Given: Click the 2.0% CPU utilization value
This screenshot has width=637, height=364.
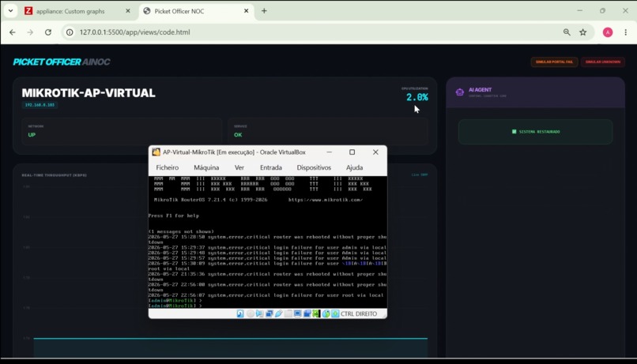Looking at the screenshot, I should [417, 97].
